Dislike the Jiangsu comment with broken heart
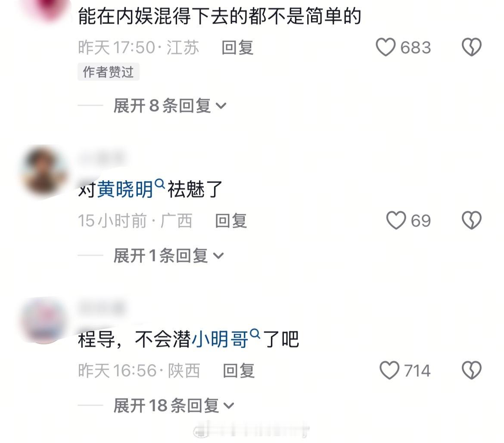 point(472,47)
